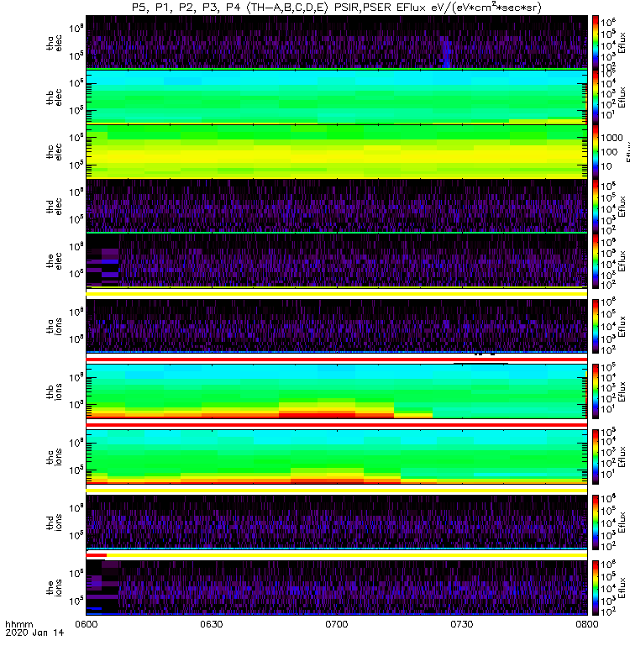Image resolution: width=630 pixels, height=672 pixels.
Task: Click the yellow status bar below the elec panel
Action: pos(337,294)
